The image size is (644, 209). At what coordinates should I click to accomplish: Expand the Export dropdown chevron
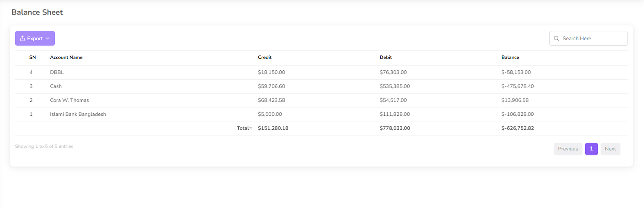47,39
